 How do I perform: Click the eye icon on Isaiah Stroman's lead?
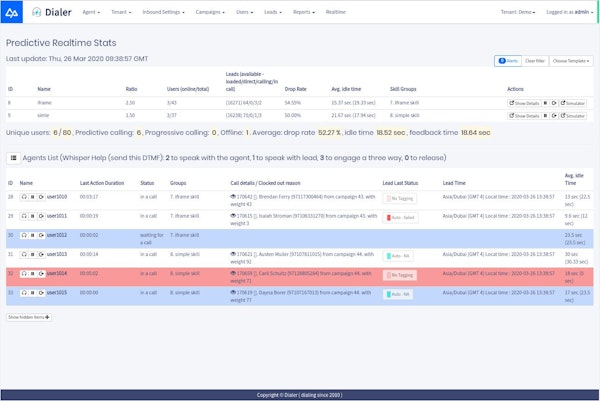pyautogui.click(x=233, y=216)
